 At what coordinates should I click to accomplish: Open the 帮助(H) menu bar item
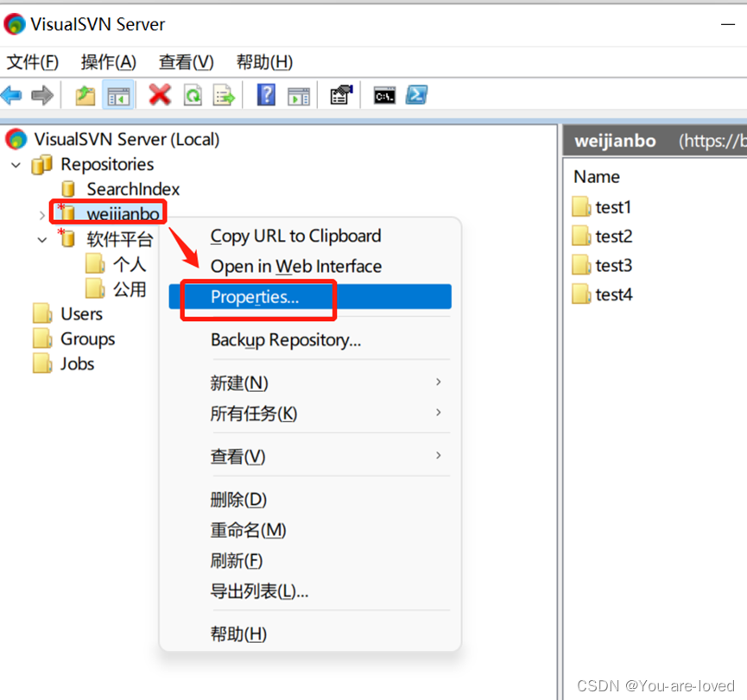(265, 62)
